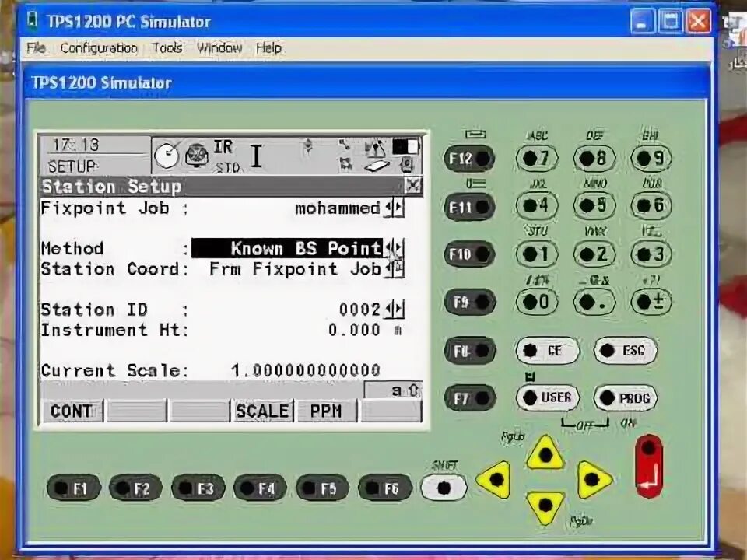The image size is (747, 560).
Task: Click the prism reflector type icon
Action: (197, 155)
